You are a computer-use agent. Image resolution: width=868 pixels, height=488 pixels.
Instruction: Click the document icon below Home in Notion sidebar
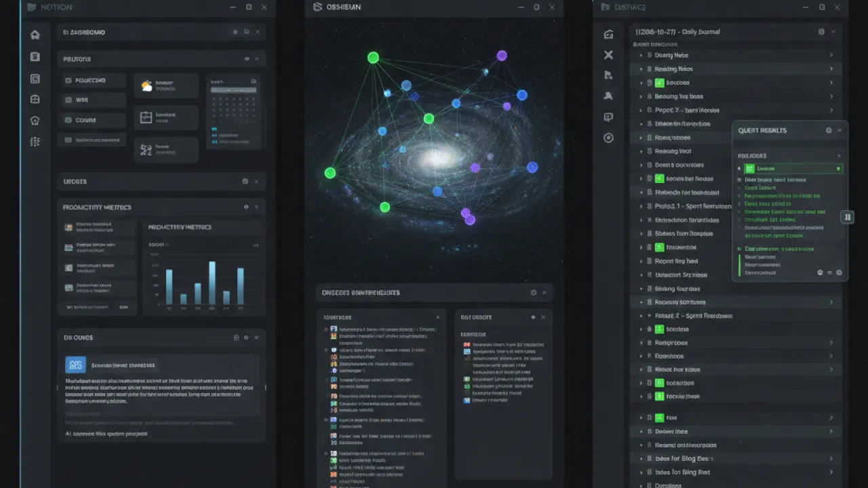35,57
